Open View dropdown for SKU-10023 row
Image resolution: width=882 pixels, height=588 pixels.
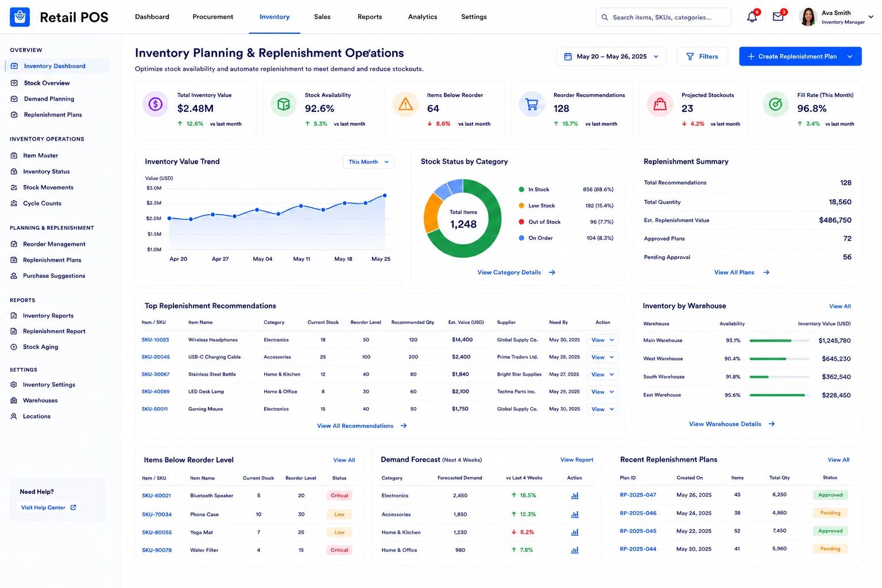602,340
